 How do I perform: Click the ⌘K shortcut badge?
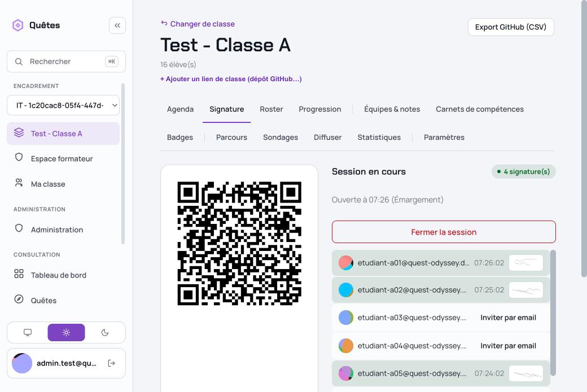click(x=112, y=61)
